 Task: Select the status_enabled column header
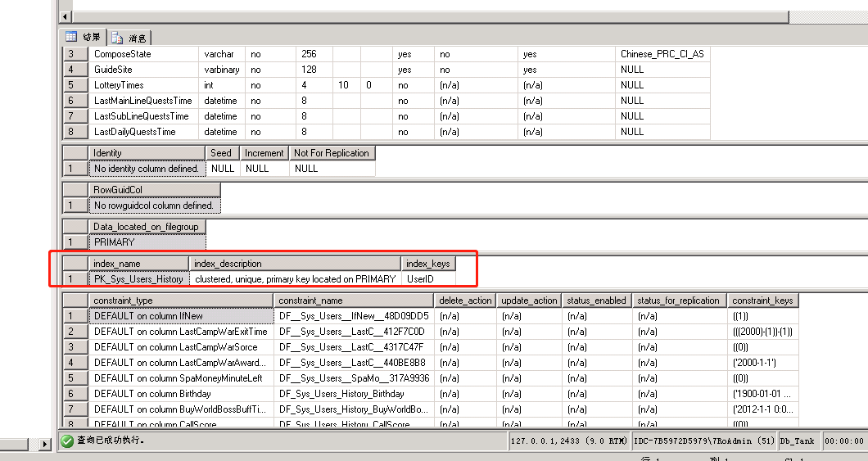coord(597,301)
